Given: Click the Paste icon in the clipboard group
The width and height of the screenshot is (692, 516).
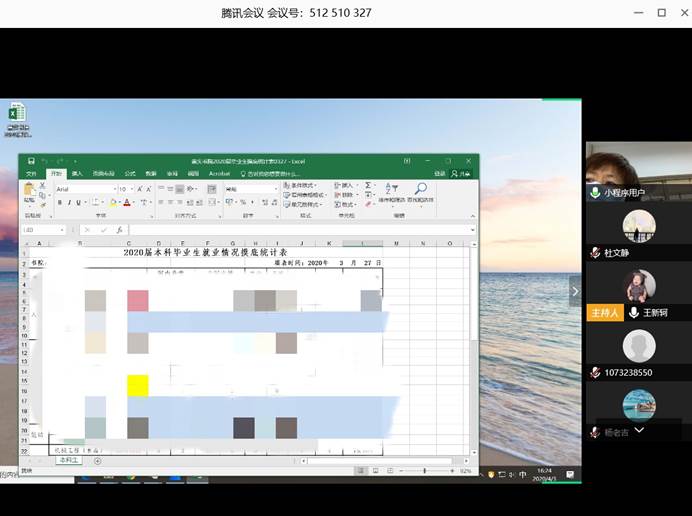Looking at the screenshot, I should coord(30,192).
